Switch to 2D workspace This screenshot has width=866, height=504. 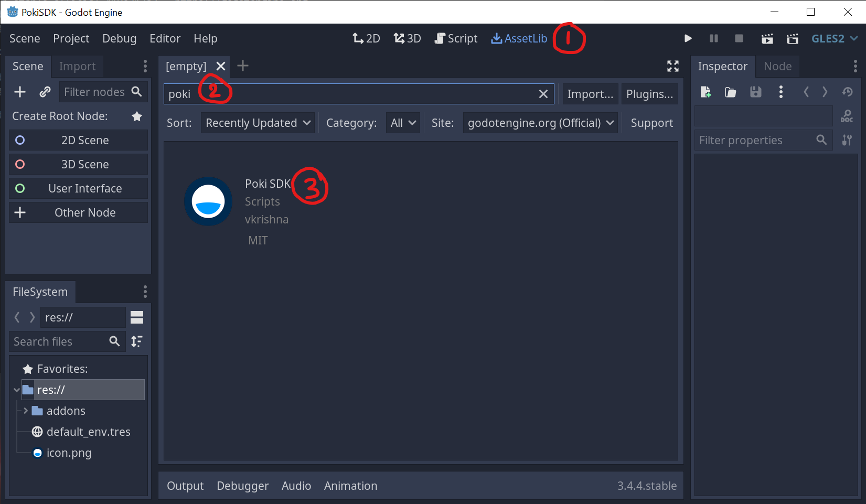366,38
